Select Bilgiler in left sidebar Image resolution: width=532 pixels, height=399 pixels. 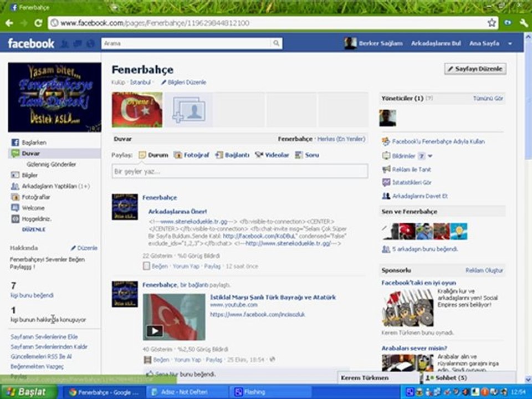29,175
